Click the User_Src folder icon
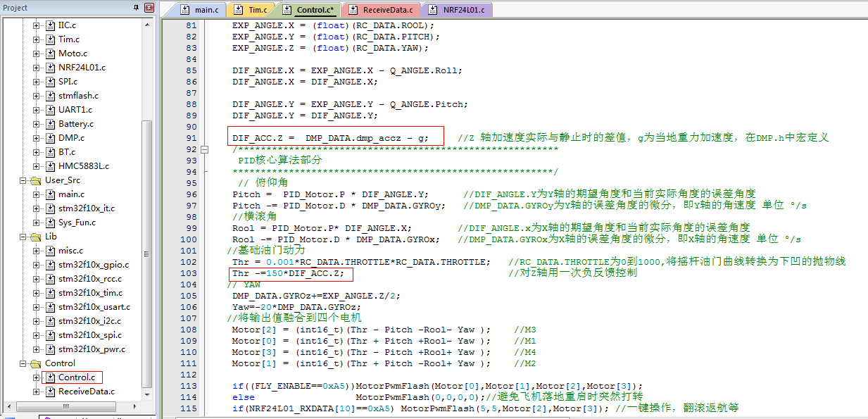Image resolution: width=868 pixels, height=419 pixels. [x=36, y=180]
